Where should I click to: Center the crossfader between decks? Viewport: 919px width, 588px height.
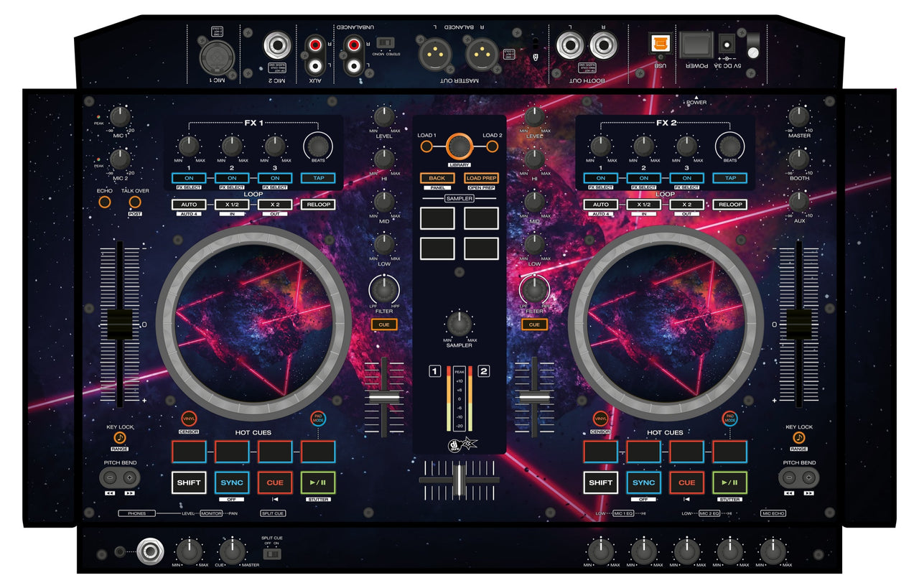click(x=457, y=481)
